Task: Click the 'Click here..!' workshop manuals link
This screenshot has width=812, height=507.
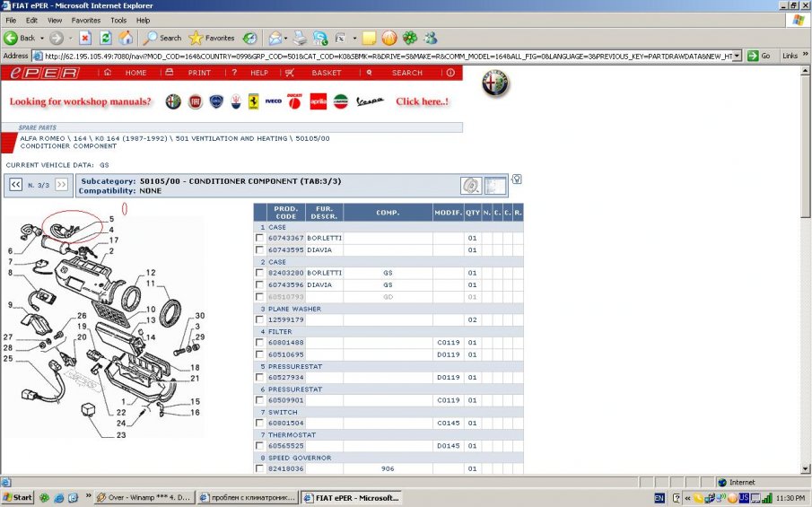Action: tap(422, 102)
